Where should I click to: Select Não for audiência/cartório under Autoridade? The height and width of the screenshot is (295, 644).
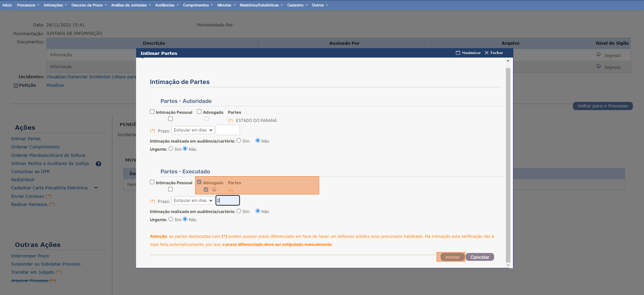point(257,141)
